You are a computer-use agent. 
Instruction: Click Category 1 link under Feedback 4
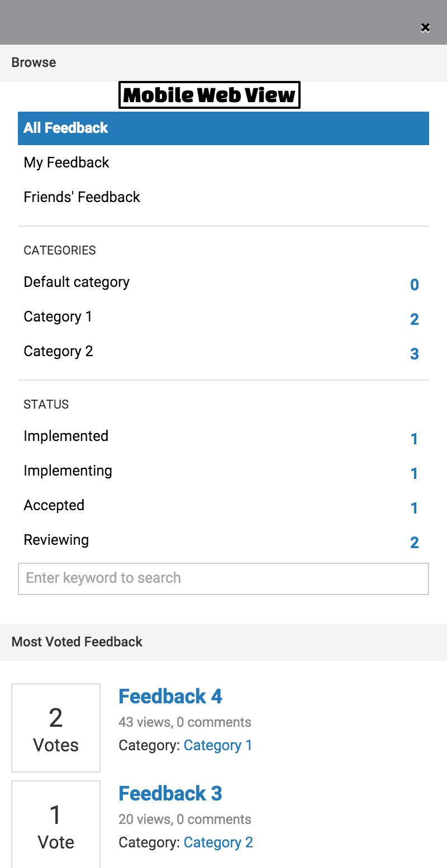[x=218, y=746]
